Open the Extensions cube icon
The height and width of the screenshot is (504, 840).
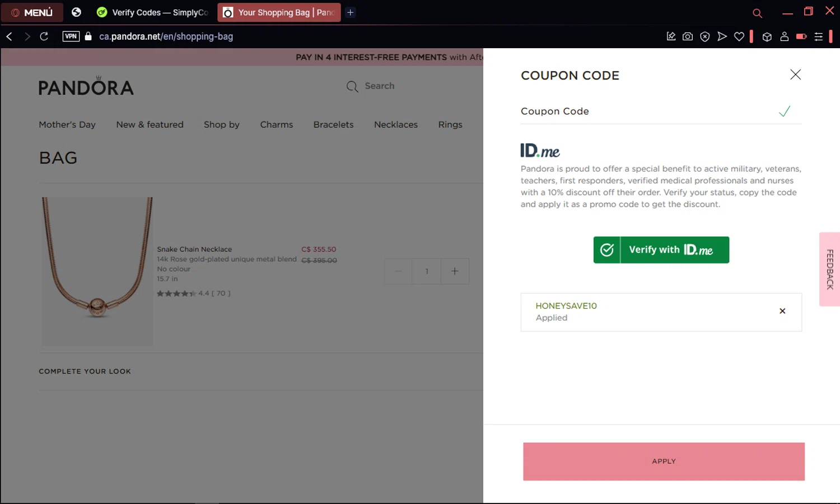click(767, 36)
